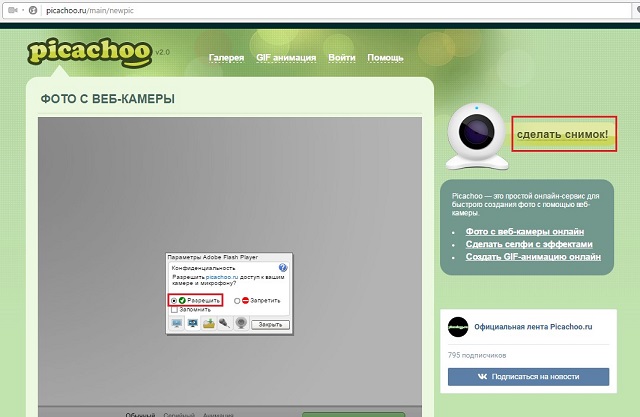Open Flash privacy settings tab icon
The width and height of the screenshot is (640, 417).
[192, 324]
